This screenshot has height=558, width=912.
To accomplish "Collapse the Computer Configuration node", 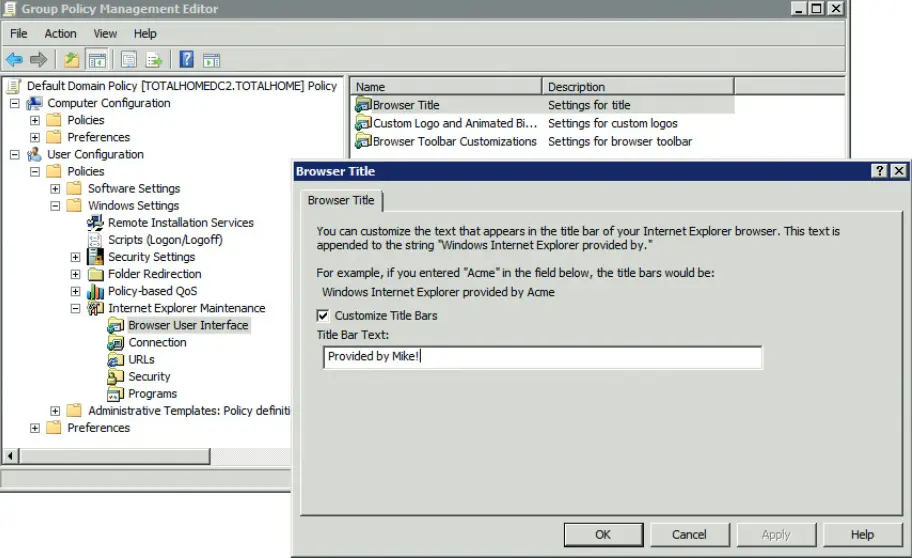I will [x=15, y=103].
